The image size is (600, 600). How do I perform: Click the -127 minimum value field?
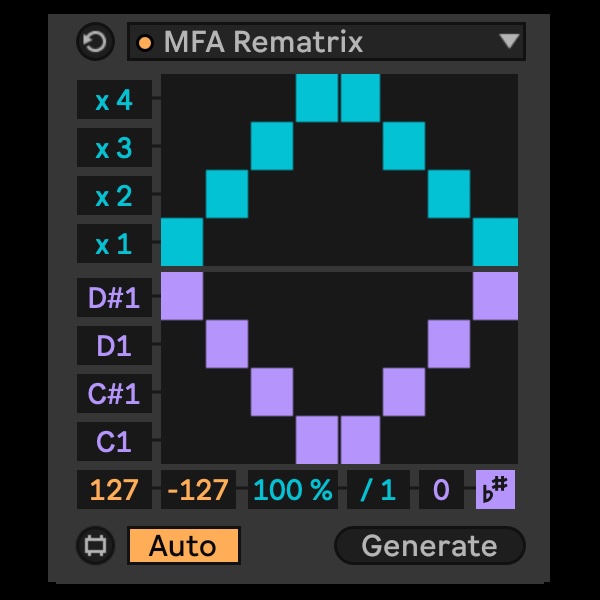pyautogui.click(x=198, y=490)
